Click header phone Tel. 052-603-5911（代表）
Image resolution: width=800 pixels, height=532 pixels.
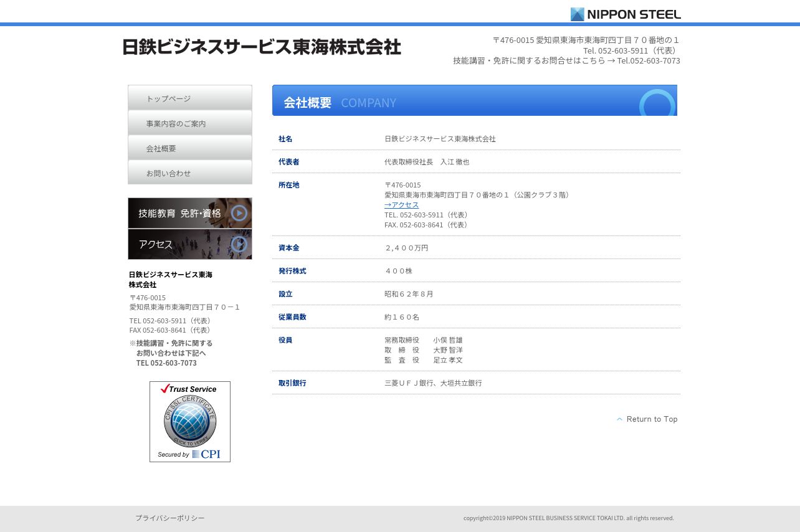pyautogui.click(x=632, y=50)
